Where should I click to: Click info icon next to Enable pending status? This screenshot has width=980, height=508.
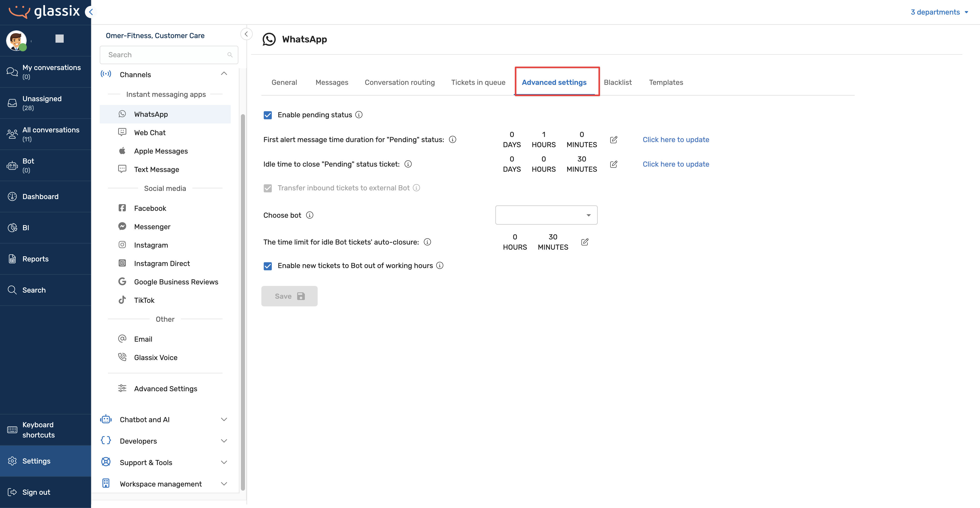tap(359, 115)
